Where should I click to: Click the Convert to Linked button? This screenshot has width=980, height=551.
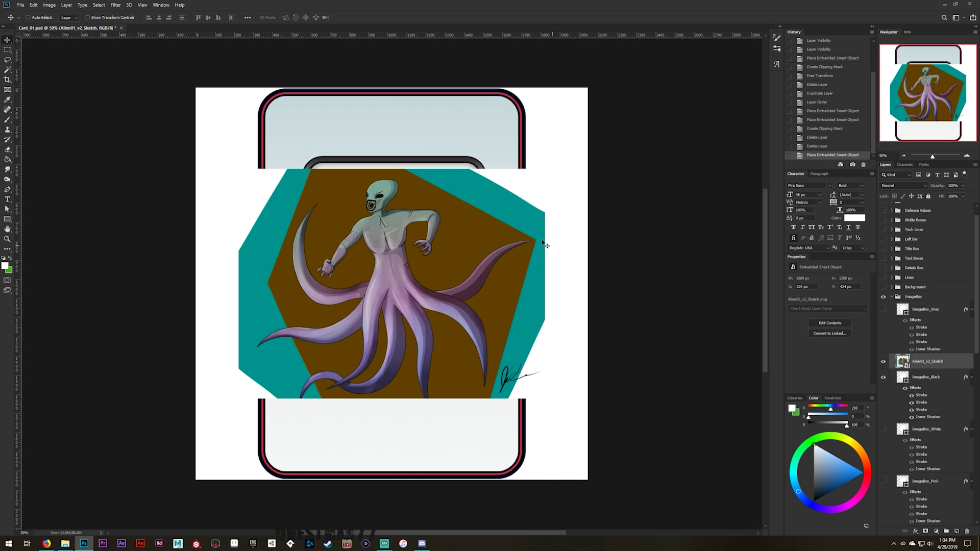(x=829, y=333)
